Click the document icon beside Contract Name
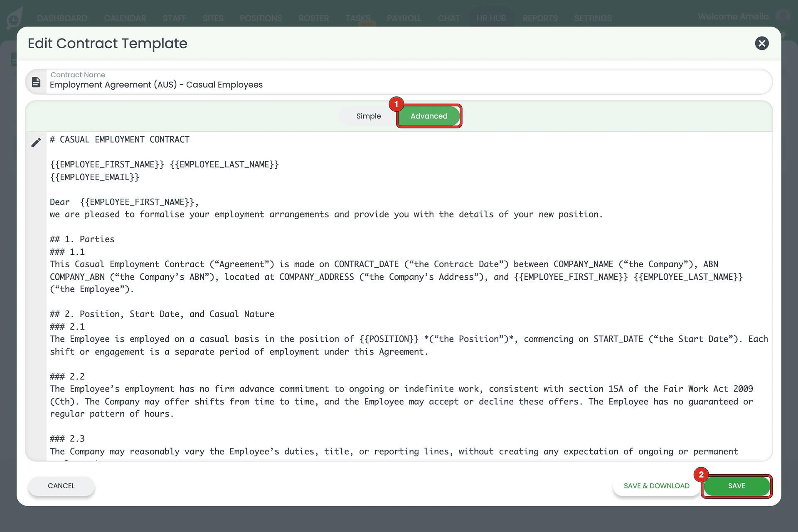The height and width of the screenshot is (532, 798). [36, 82]
